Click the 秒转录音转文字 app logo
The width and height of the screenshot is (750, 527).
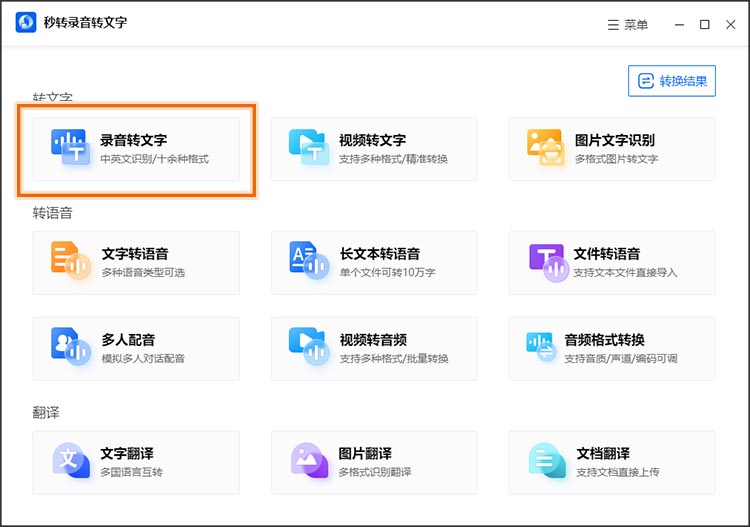26,22
